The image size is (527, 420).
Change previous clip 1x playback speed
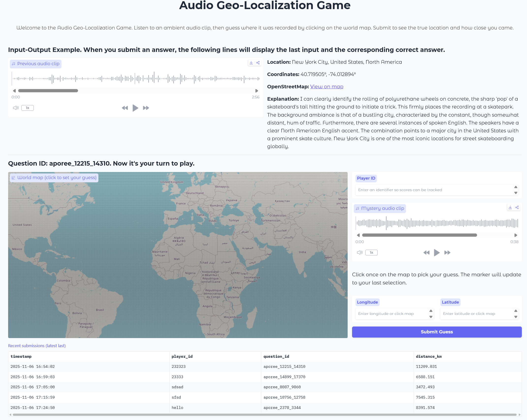28,108
